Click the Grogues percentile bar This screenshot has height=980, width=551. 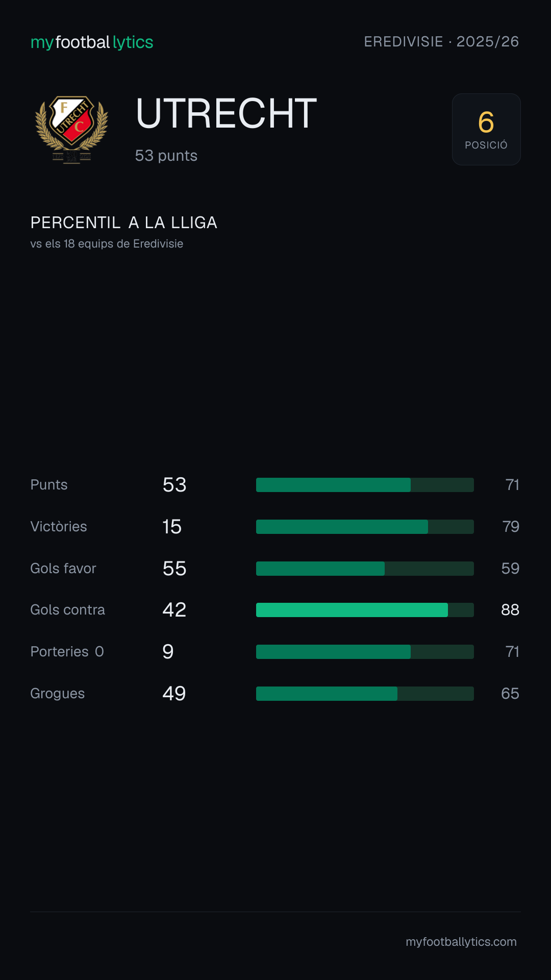point(365,694)
